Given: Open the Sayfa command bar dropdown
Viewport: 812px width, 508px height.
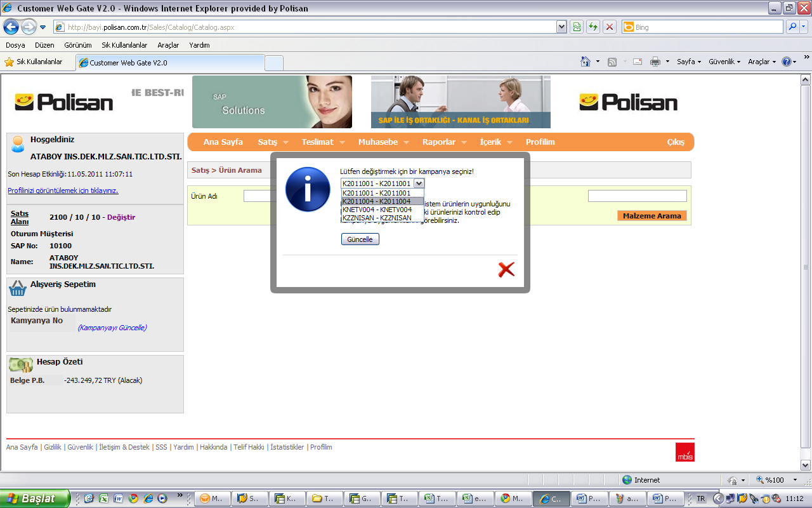Looking at the screenshot, I should [x=689, y=62].
